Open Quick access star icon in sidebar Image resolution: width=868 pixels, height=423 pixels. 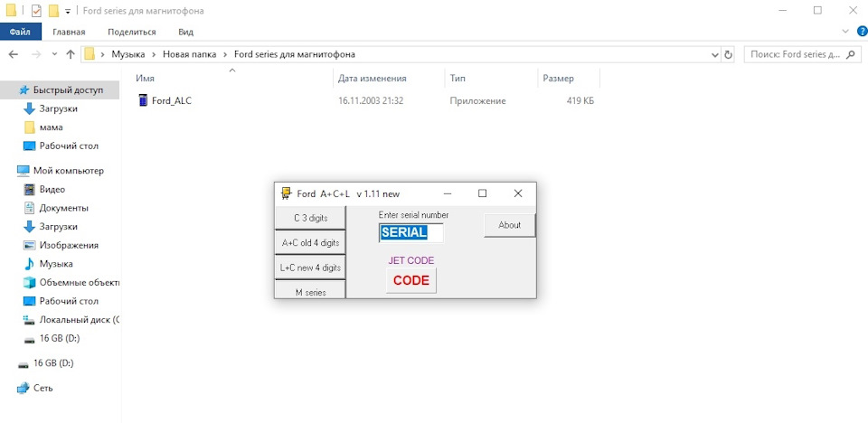(x=24, y=89)
